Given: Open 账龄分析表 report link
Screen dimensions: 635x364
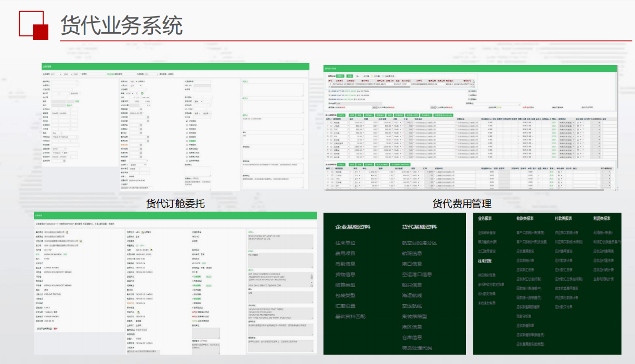Looking at the screenshot, I should tap(525, 316).
